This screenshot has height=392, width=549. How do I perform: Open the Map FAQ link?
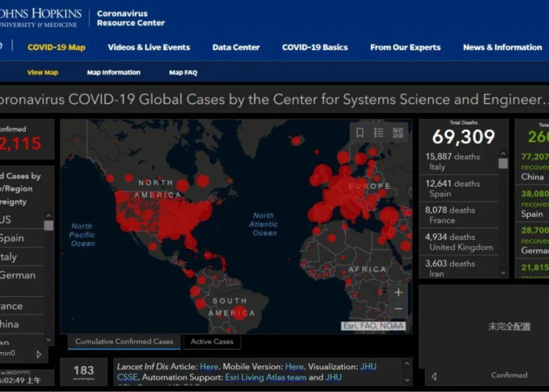[183, 72]
